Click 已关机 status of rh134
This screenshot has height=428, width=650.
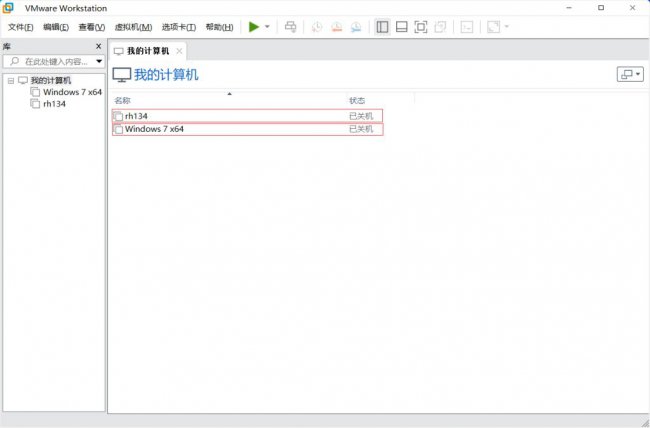(361, 116)
